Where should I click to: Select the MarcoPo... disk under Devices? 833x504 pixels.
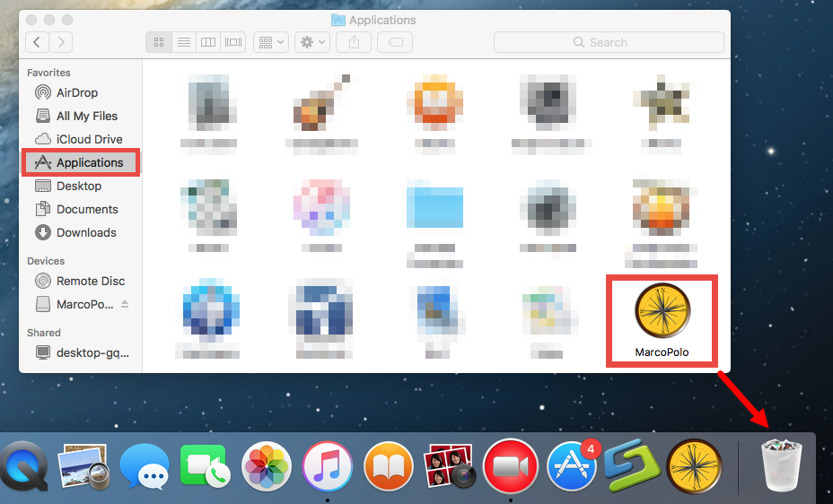pos(75,305)
